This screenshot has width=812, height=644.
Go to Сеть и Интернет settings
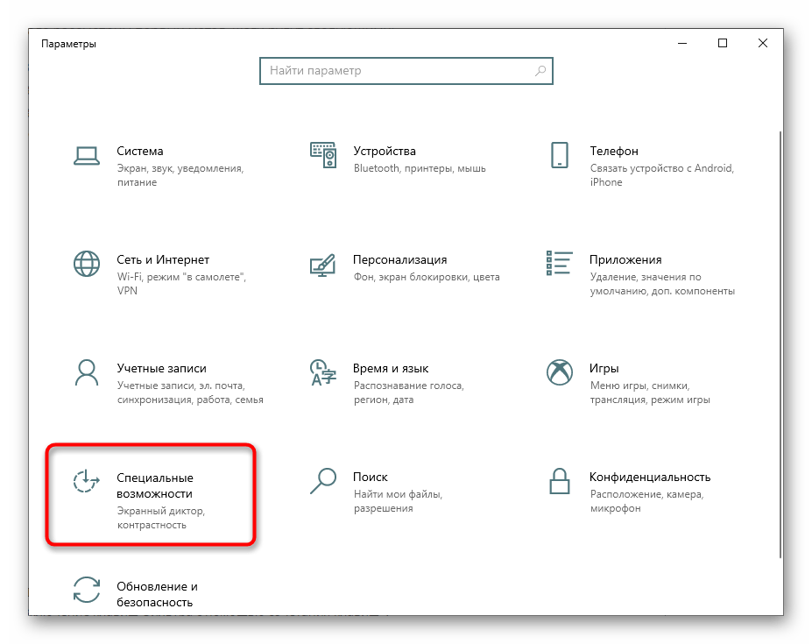[x=163, y=259]
